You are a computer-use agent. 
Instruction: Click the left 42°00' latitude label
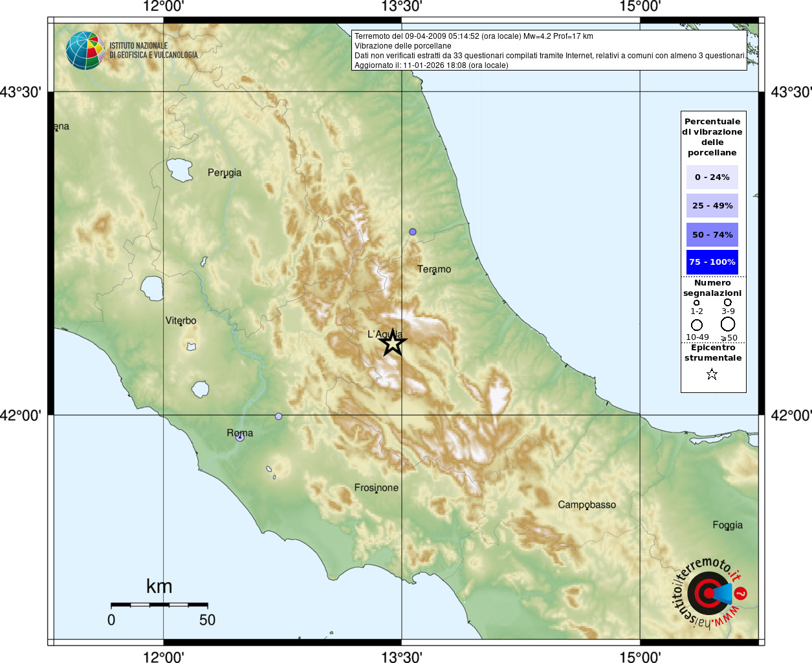[20, 415]
